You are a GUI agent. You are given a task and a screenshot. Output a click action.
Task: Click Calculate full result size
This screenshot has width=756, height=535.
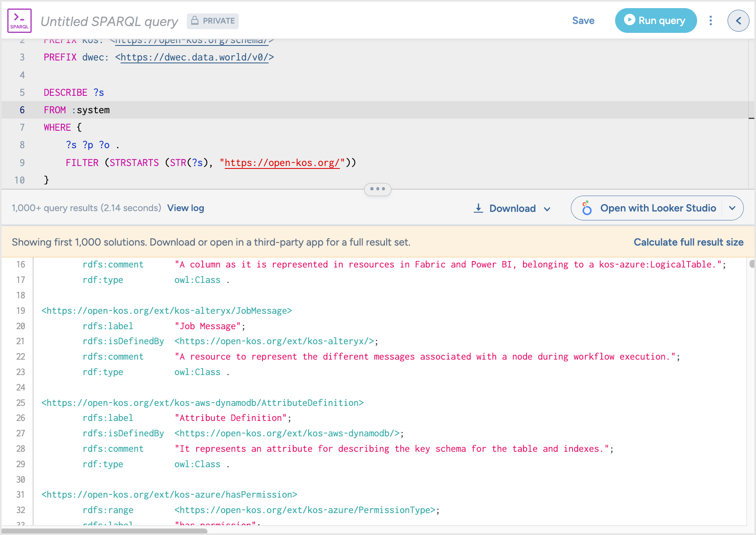tap(688, 242)
